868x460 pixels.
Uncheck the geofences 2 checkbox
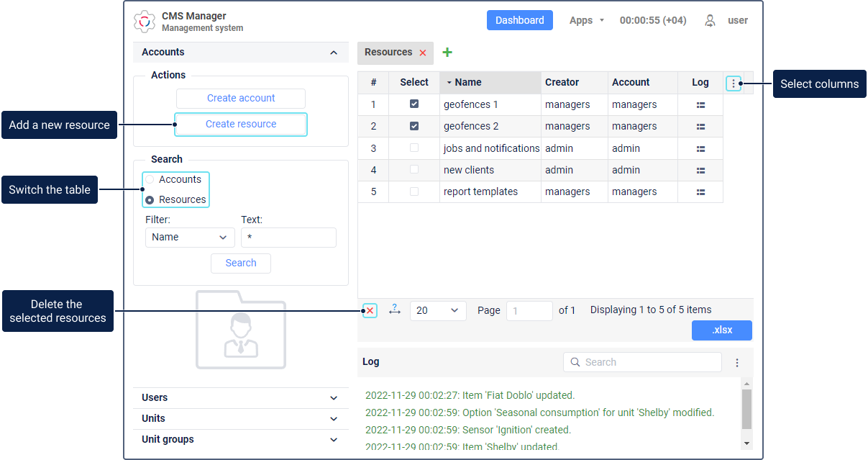[414, 126]
